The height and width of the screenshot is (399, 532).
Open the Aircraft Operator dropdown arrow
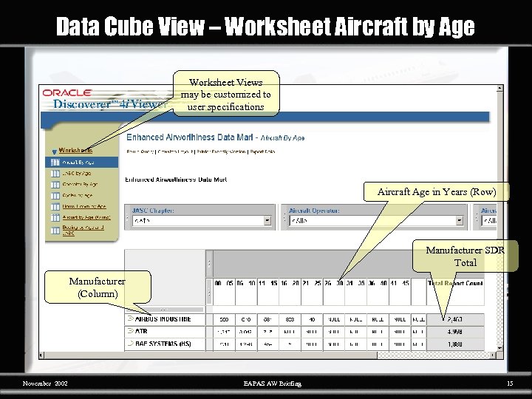point(460,221)
